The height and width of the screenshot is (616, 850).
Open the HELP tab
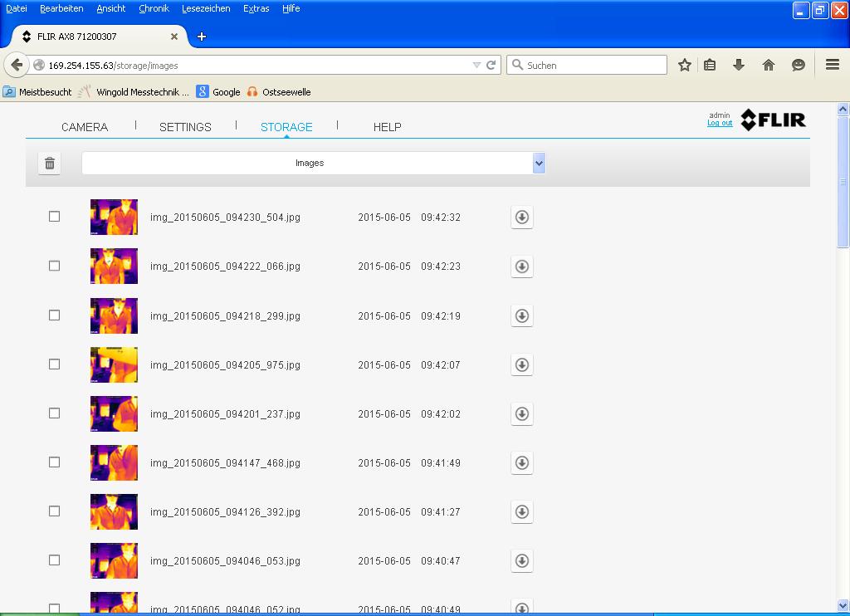387,127
